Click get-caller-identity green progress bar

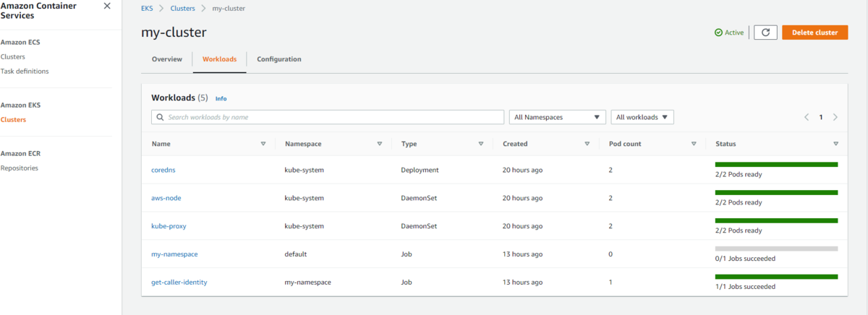tap(776, 277)
